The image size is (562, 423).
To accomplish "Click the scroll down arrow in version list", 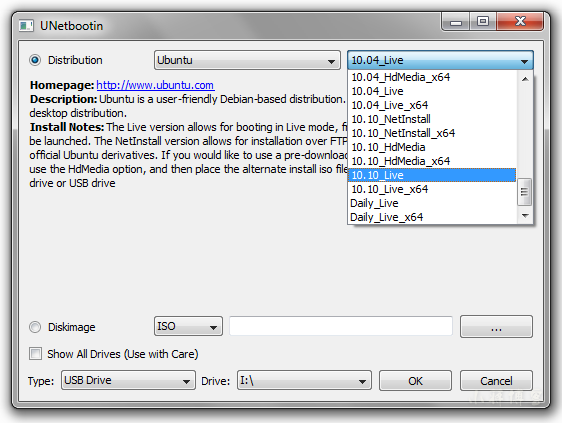I will pyautogui.click(x=525, y=215).
